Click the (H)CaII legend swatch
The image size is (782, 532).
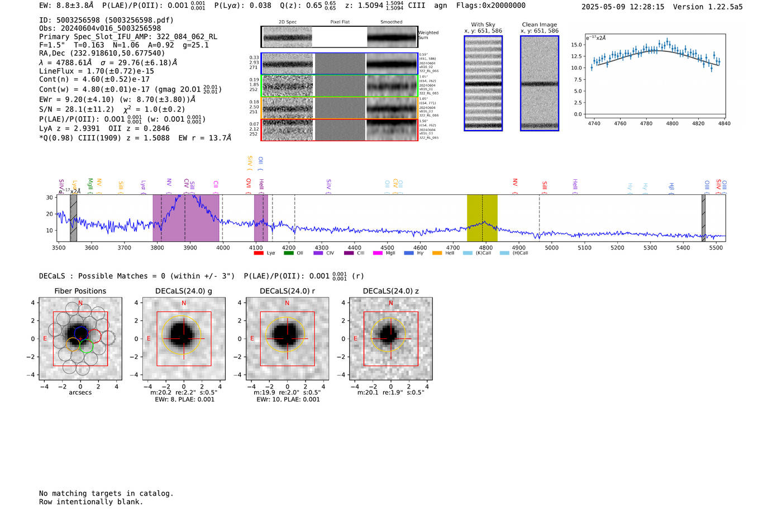coord(504,253)
